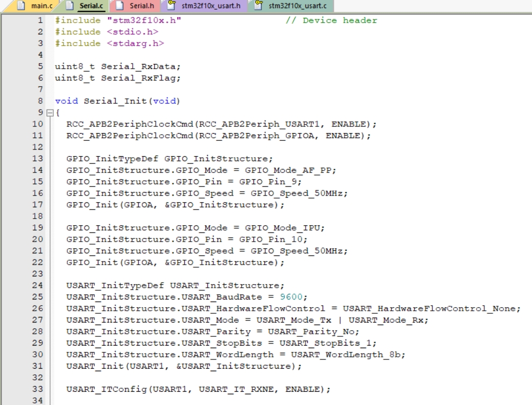
Task: Click line number 25 in the gutter
Action: pos(38,297)
